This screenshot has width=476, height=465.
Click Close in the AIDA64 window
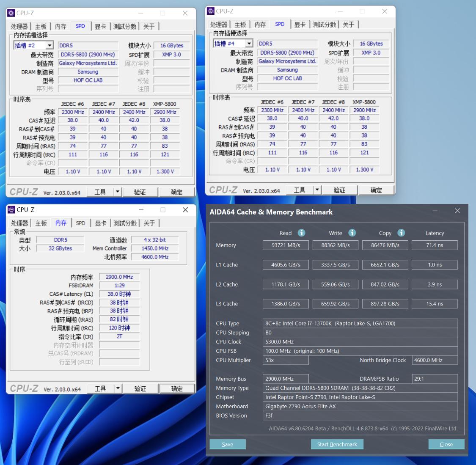tap(446, 444)
